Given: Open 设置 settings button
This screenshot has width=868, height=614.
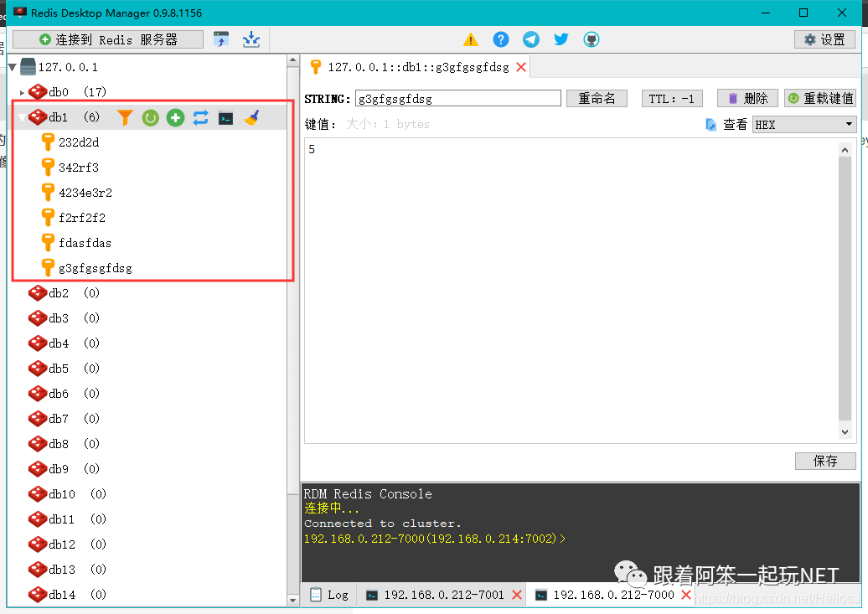Looking at the screenshot, I should pos(824,39).
